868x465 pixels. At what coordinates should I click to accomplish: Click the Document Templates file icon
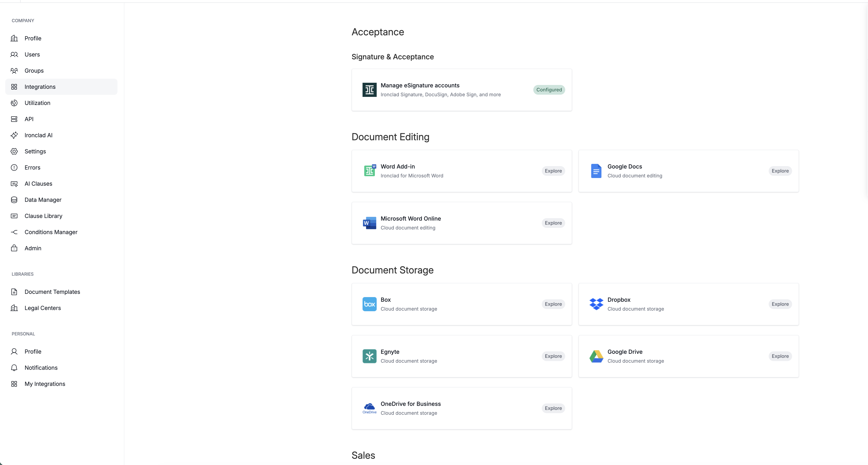[x=14, y=292]
